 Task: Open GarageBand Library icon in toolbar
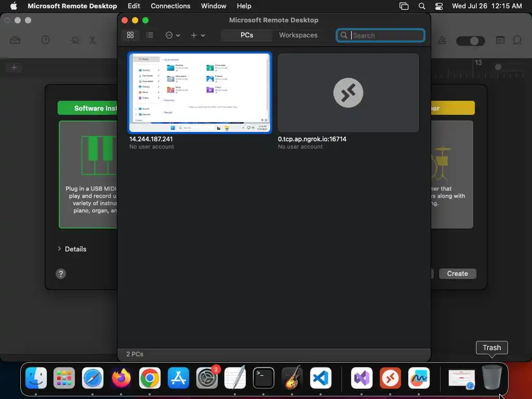click(x=15, y=40)
